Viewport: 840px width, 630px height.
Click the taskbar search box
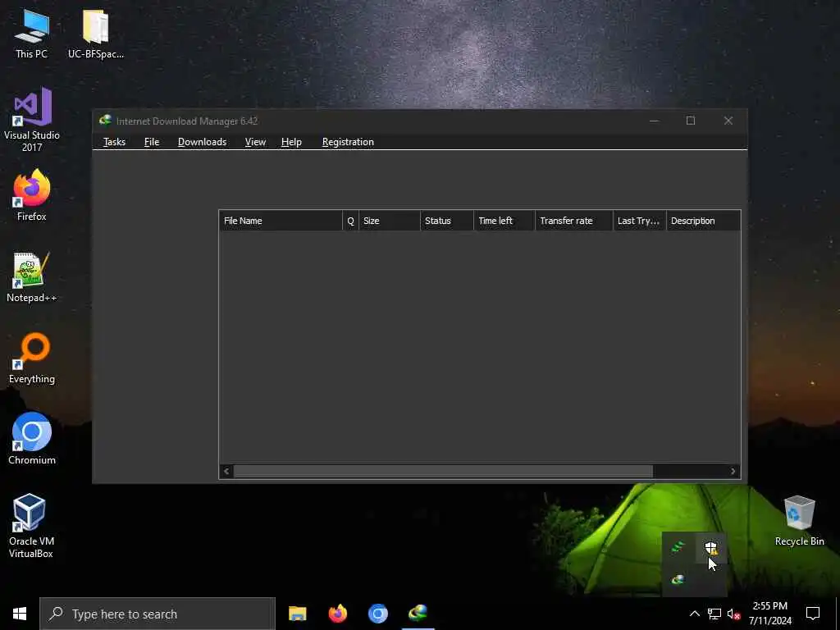pyautogui.click(x=157, y=614)
